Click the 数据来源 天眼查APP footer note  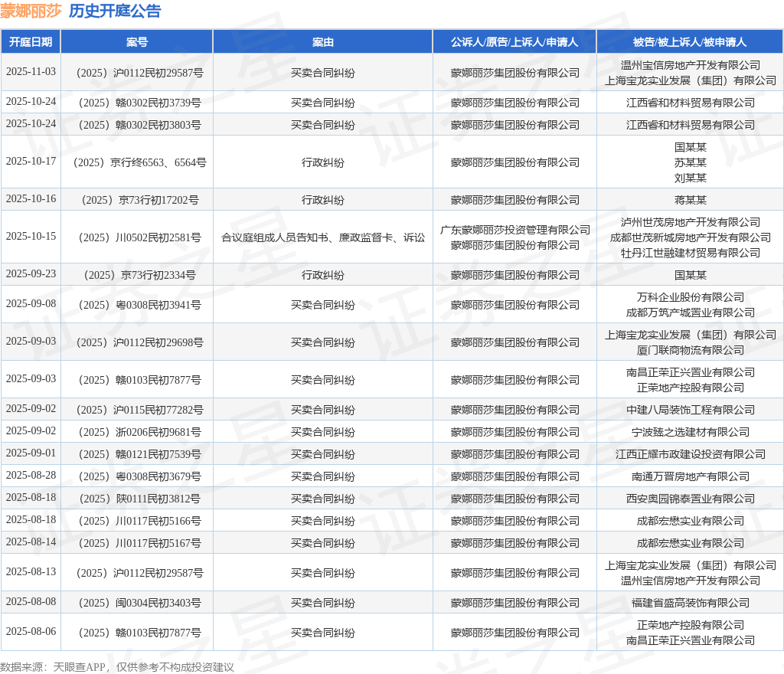click(117, 667)
